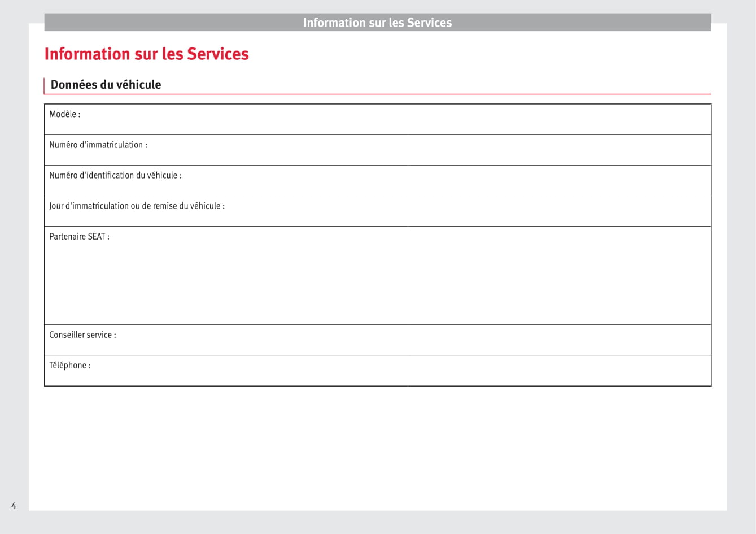Click the red 'Information sur les Services' heading
Screen dimensions: 756x534
[x=146, y=54]
